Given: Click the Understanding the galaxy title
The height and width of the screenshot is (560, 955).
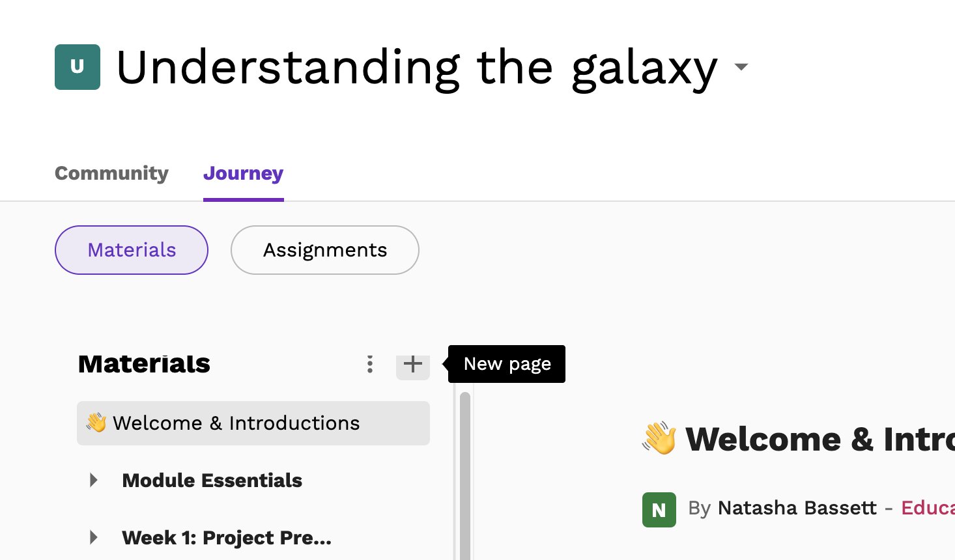Looking at the screenshot, I should pos(417,68).
